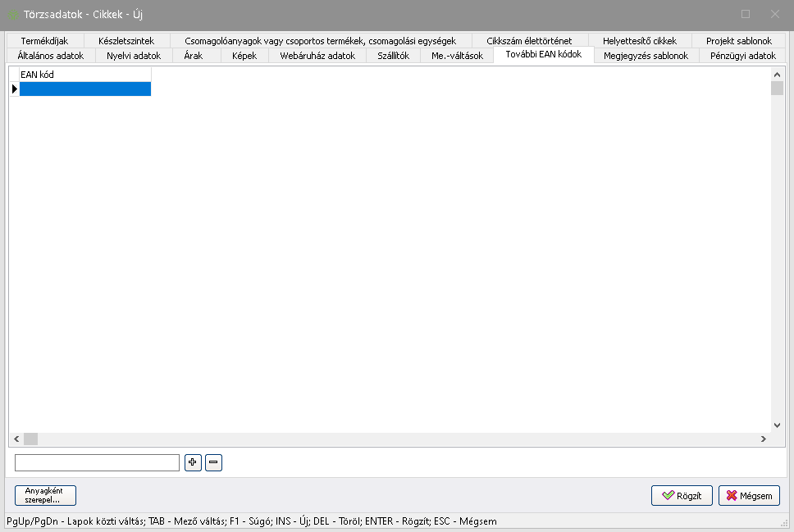Switch to the Általános adatok tab
The image size is (794, 532).
(x=51, y=56)
